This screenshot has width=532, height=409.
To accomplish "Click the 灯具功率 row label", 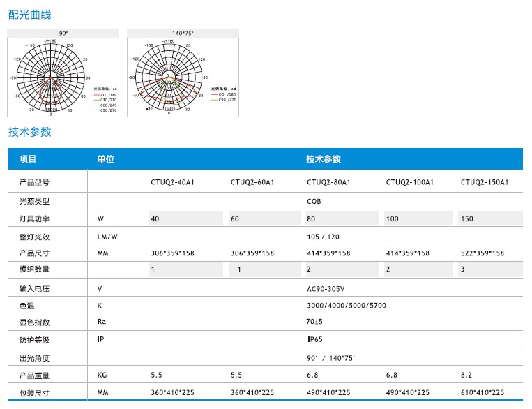I will point(34,218).
